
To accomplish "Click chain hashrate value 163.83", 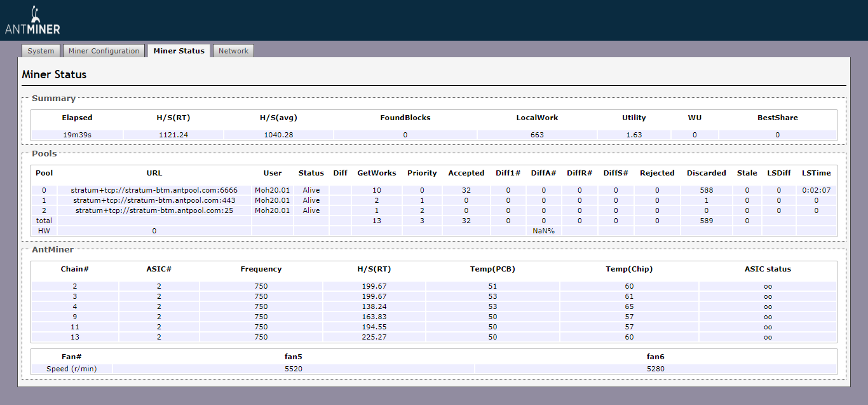I will click(374, 317).
